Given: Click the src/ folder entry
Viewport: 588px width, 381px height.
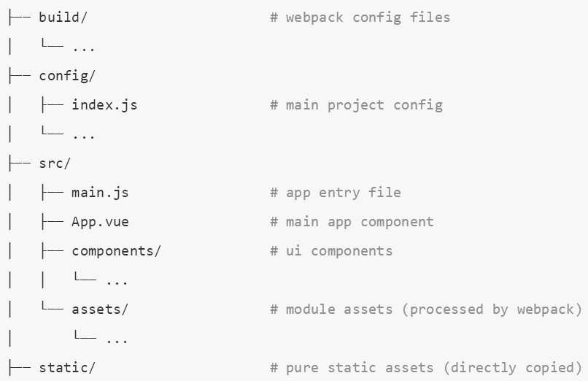Looking at the screenshot, I should [x=55, y=163].
